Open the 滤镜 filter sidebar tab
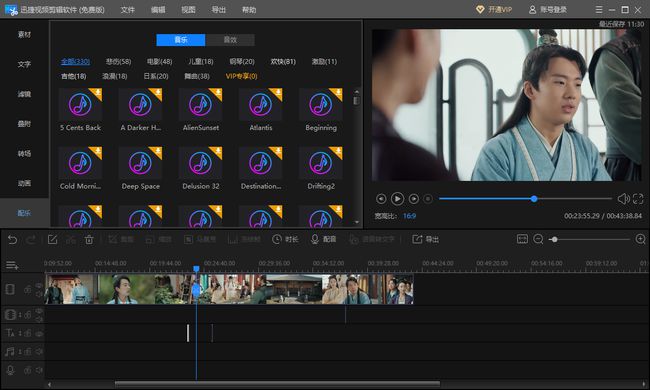 point(24,94)
